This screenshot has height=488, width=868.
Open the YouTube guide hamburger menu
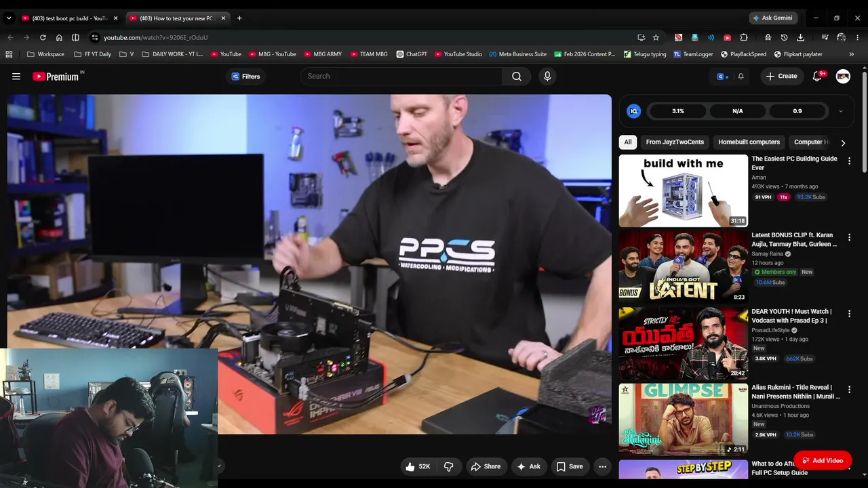[16, 77]
